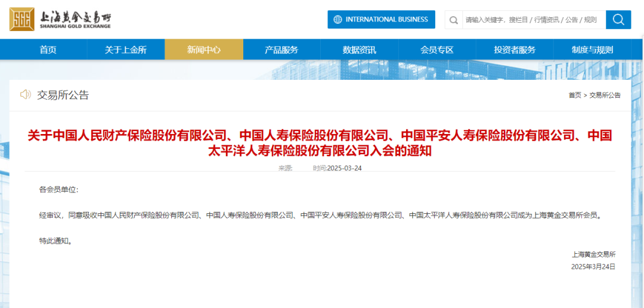Open the 会员专区 menu item
The width and height of the screenshot is (644, 308).
[437, 49]
